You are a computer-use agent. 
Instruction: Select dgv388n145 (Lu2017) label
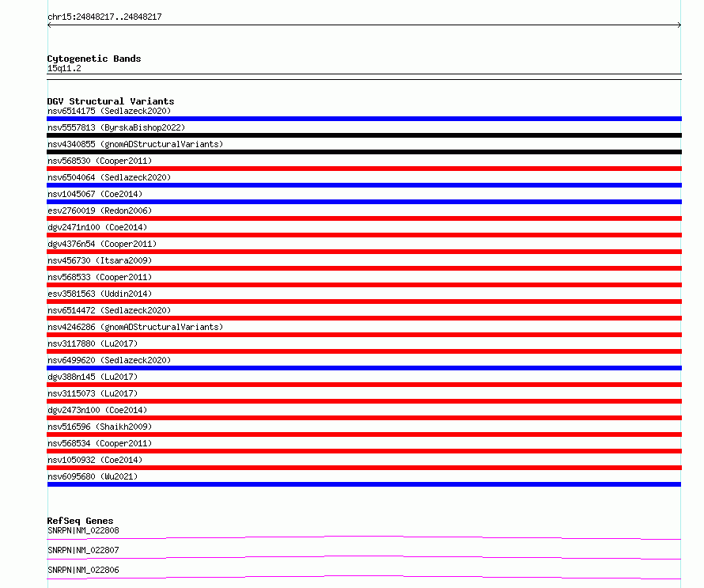pyautogui.click(x=93, y=377)
